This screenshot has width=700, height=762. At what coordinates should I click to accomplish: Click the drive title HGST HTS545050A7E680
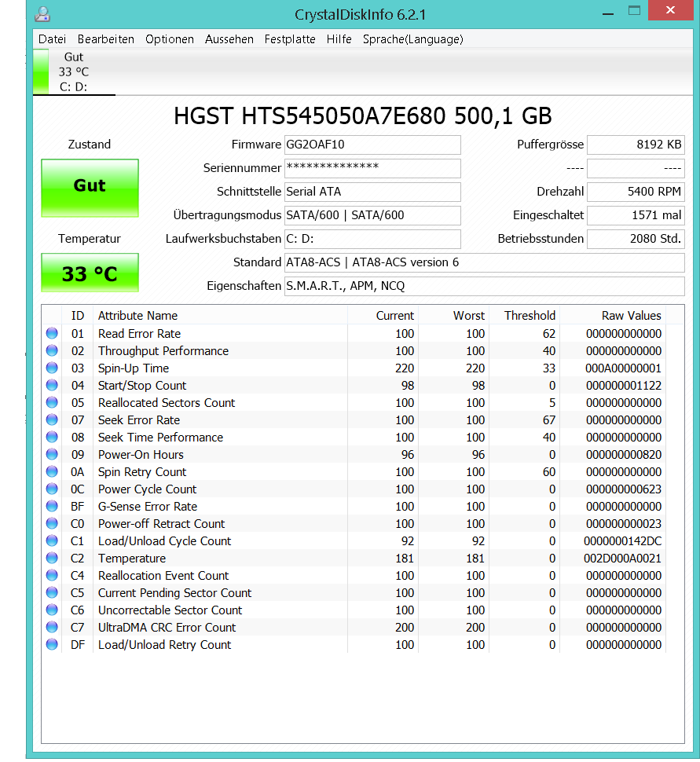click(x=363, y=116)
